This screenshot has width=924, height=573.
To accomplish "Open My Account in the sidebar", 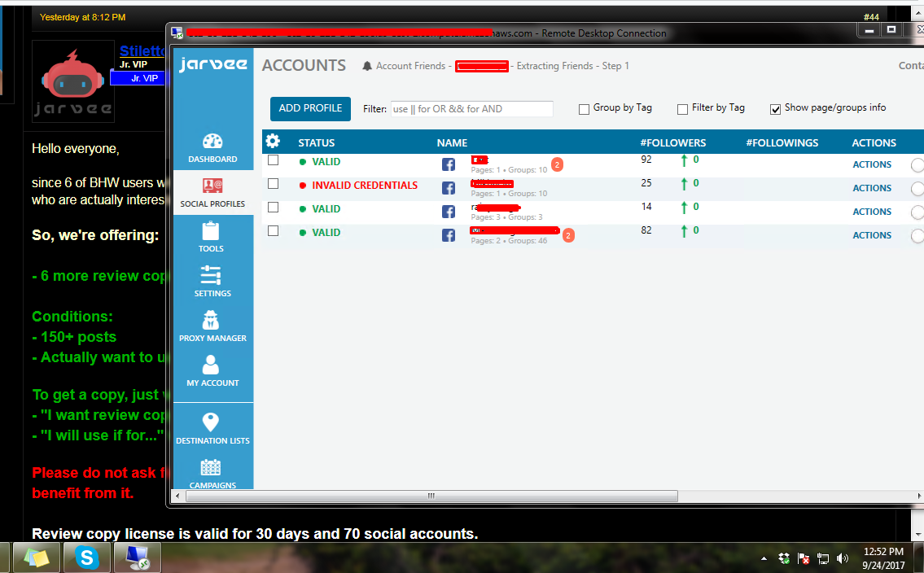I will click(212, 371).
